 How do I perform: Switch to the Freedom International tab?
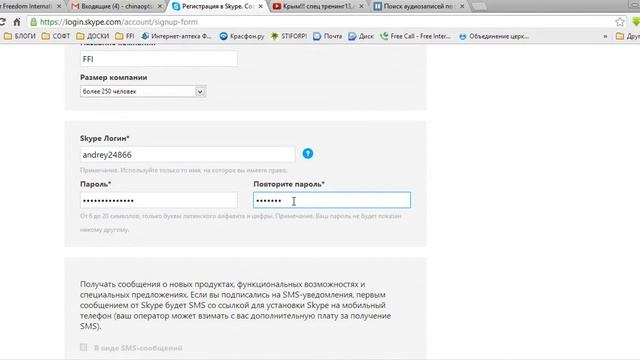click(x=27, y=7)
